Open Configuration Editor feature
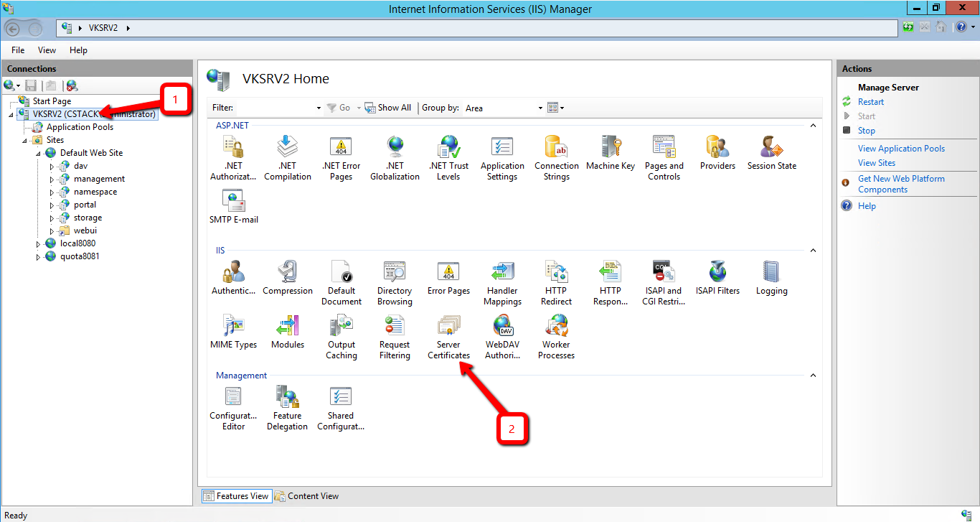980x522 pixels. point(233,408)
